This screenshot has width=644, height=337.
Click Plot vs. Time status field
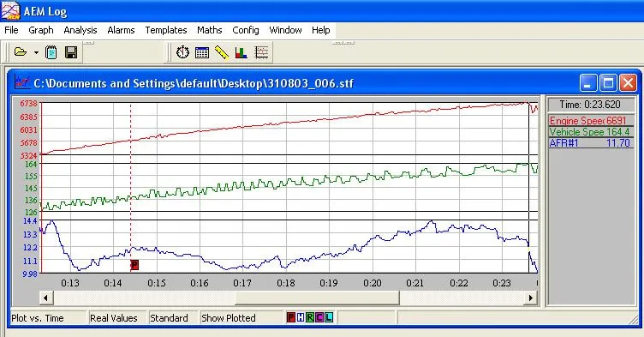tap(48, 317)
